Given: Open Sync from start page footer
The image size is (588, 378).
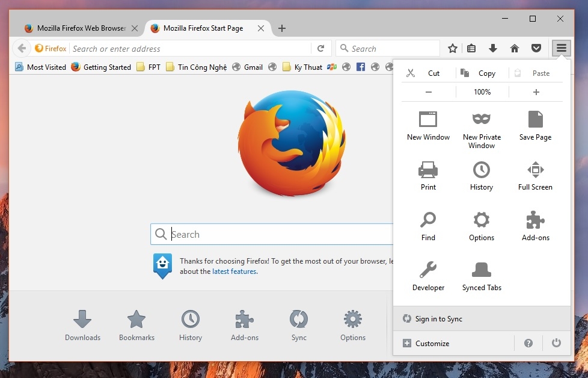Looking at the screenshot, I should [x=299, y=326].
